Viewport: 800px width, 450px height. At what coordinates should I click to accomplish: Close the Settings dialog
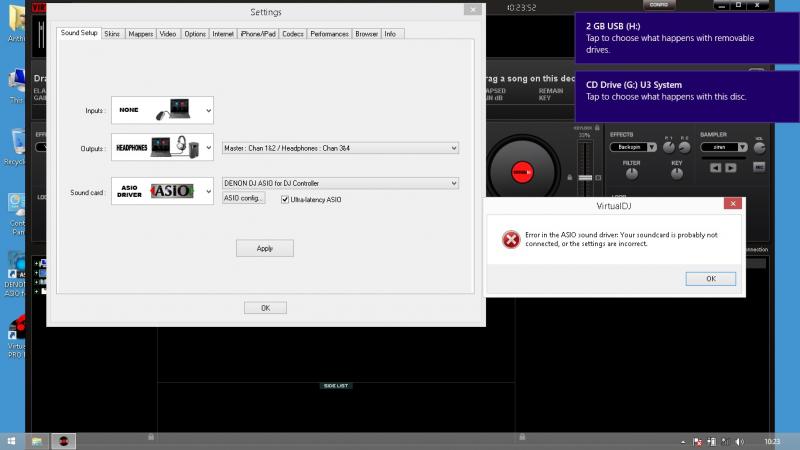coord(473,10)
